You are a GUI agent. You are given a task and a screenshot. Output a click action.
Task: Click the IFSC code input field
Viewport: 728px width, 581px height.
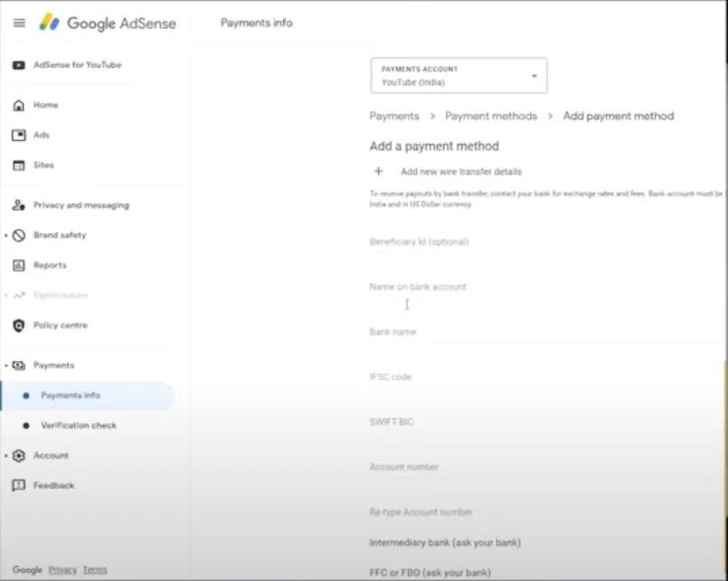[543, 377]
